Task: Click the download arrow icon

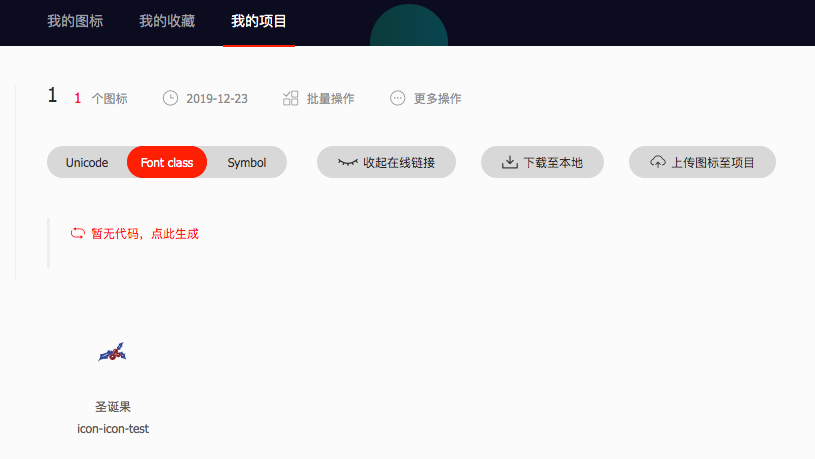Action: [x=509, y=162]
